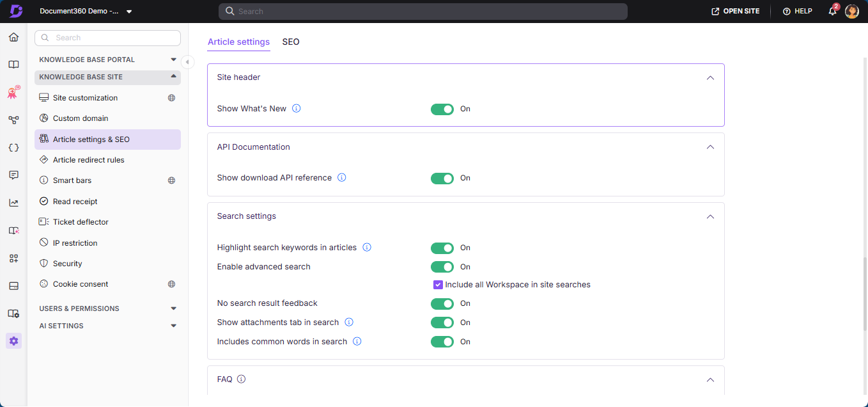The height and width of the screenshot is (407, 868).
Task: Toggle Show download API reference switch
Action: (442, 178)
